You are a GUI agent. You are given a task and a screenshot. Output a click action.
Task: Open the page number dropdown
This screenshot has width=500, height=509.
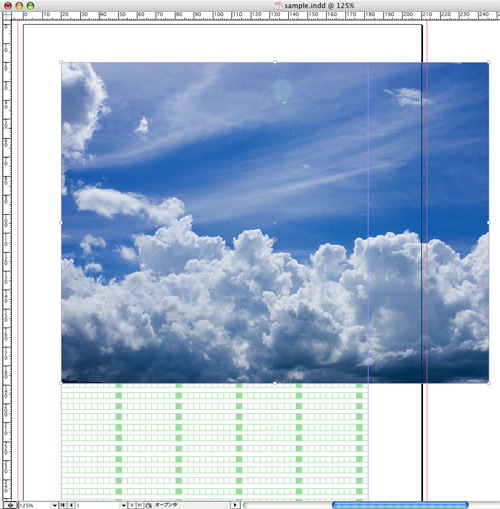(x=123, y=505)
